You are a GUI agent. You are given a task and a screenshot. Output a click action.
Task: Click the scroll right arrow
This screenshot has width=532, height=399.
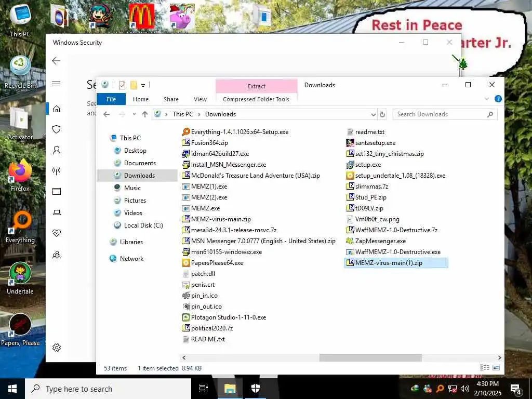499,357
